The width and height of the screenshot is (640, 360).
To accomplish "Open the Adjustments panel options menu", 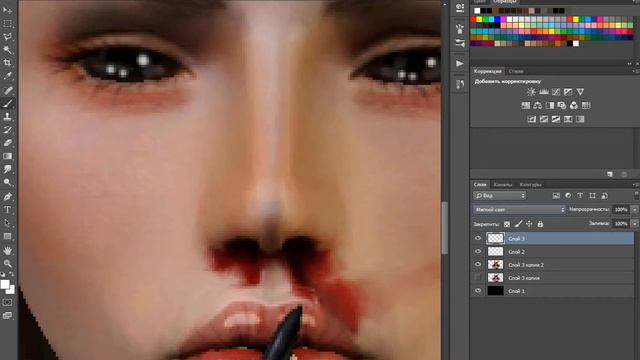I will click(637, 71).
